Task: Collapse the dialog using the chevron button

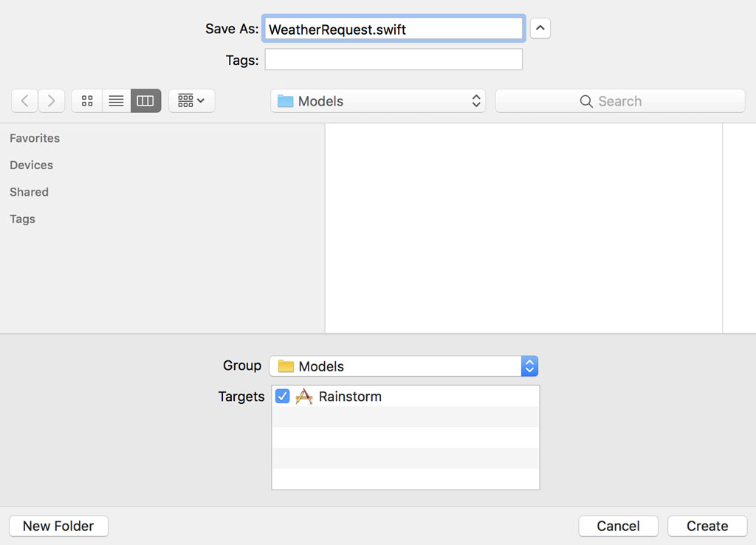Action: click(540, 27)
